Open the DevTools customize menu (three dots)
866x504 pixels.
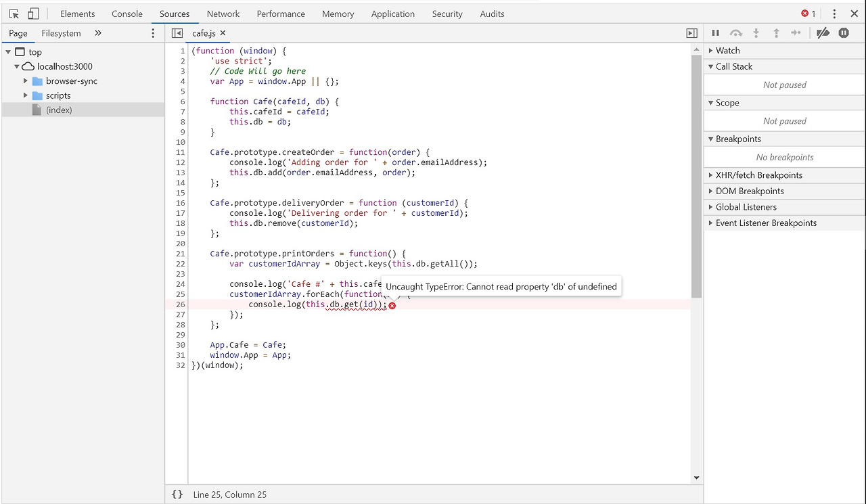pos(834,14)
